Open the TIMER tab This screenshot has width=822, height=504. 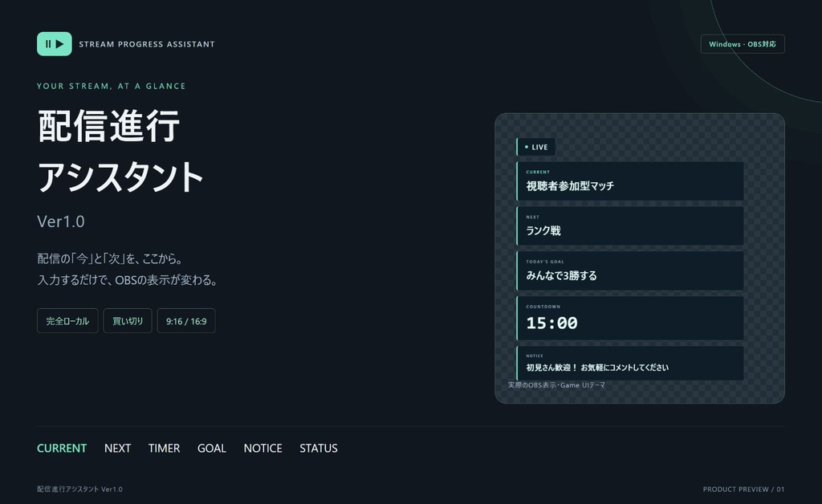click(x=164, y=449)
